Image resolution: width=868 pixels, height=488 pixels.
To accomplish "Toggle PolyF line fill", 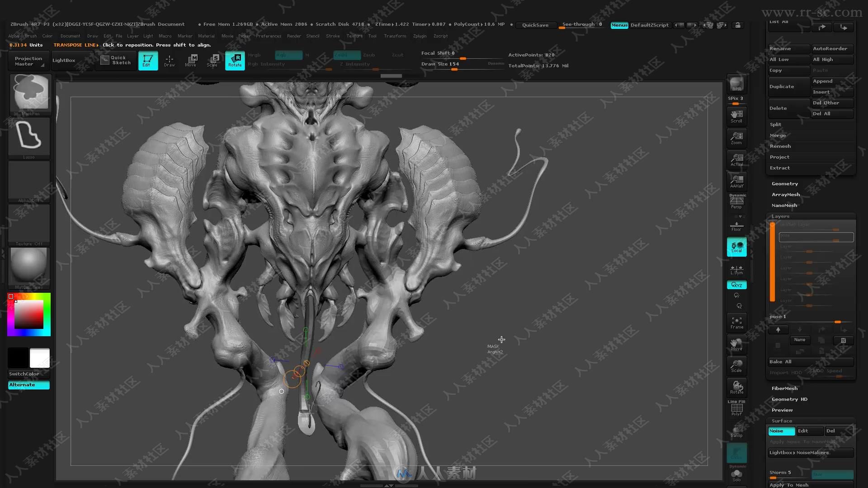I will point(736,409).
